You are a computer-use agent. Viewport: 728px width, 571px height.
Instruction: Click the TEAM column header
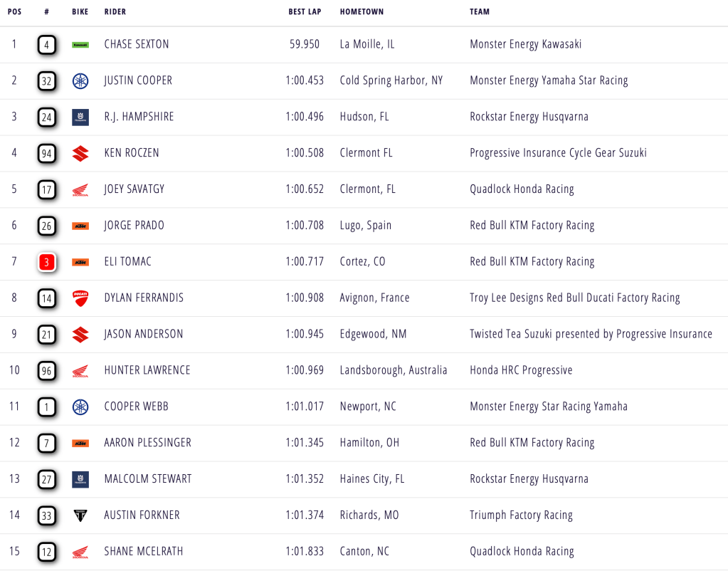point(480,12)
